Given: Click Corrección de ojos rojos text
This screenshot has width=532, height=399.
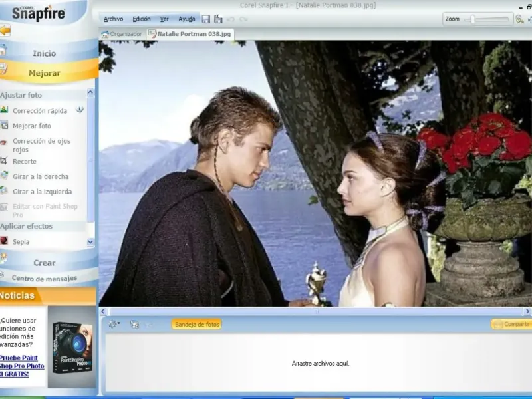Looking at the screenshot, I should click(41, 145).
